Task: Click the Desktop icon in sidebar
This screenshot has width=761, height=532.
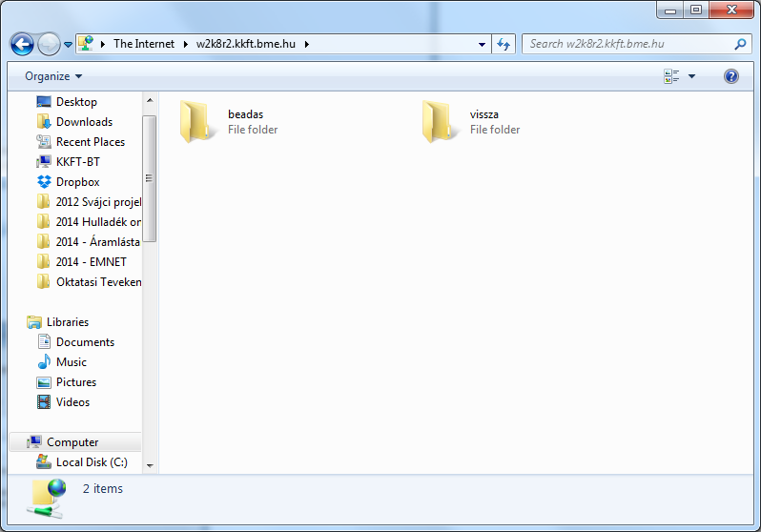Action: pos(44,102)
